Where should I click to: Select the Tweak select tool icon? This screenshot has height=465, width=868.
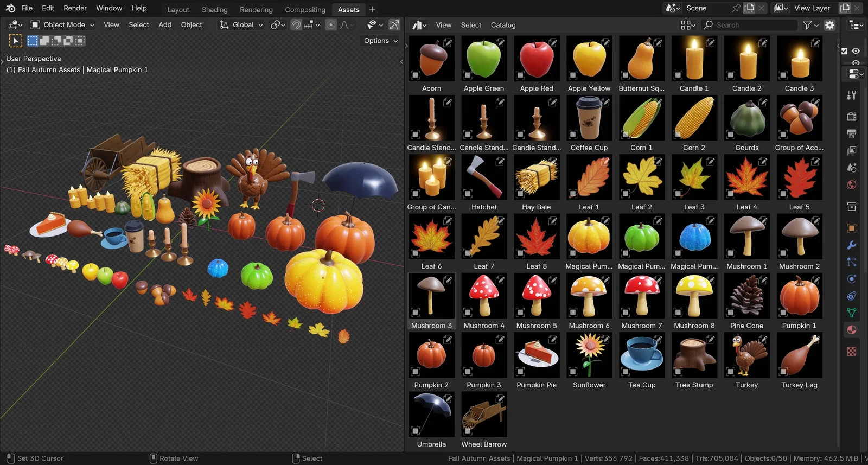click(15, 41)
